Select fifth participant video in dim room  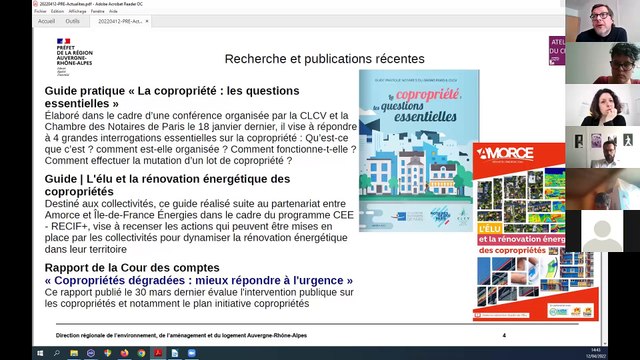[x=602, y=189]
